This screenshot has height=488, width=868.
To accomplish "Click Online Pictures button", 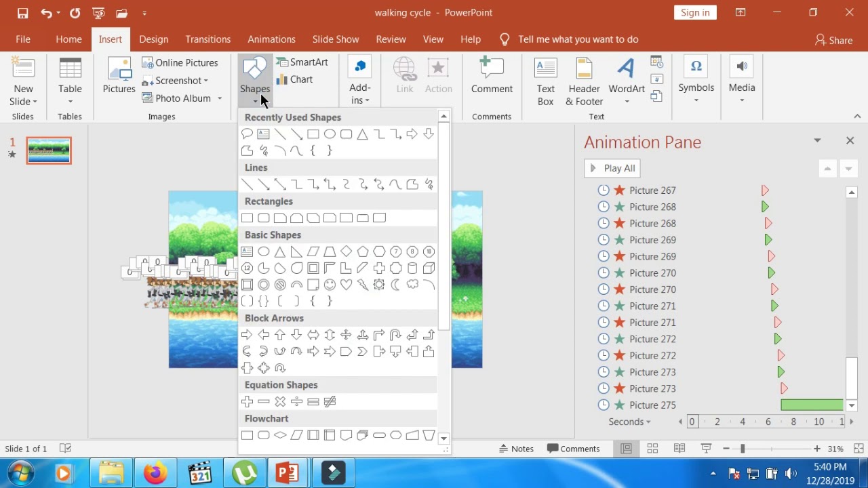I will tap(180, 62).
